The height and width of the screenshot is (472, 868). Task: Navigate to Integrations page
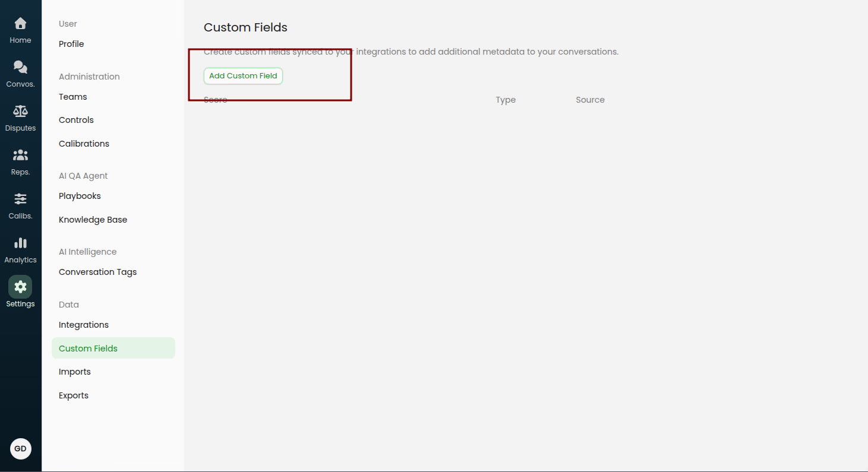(x=84, y=325)
